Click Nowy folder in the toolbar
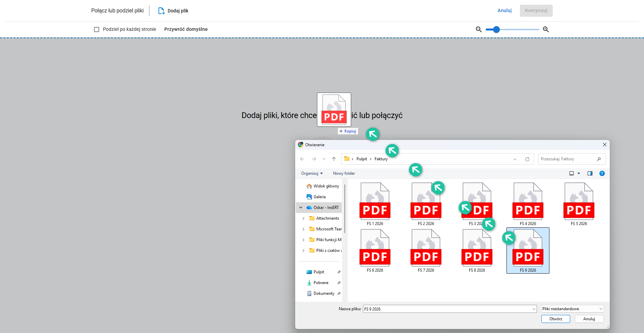The width and height of the screenshot is (644, 333). coord(344,173)
